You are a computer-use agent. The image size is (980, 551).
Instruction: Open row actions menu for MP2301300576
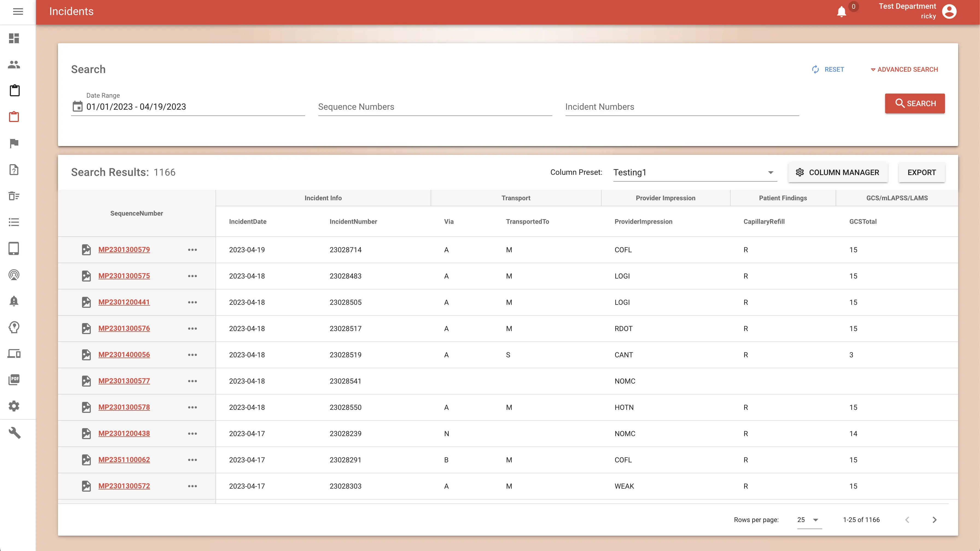[192, 328]
